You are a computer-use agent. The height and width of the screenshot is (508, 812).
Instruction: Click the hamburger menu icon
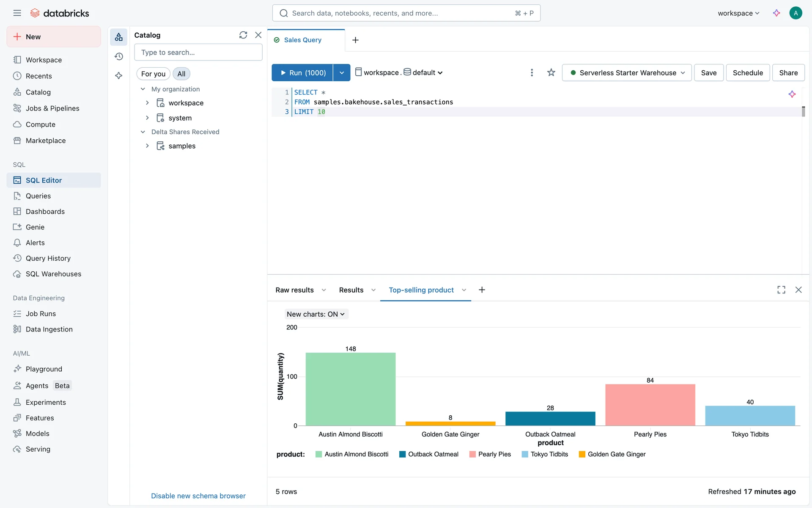click(17, 13)
